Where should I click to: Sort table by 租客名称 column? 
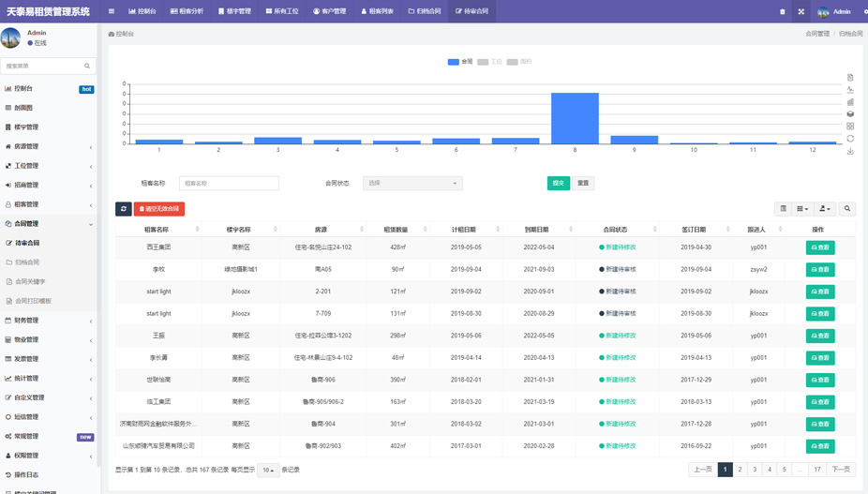pos(158,230)
